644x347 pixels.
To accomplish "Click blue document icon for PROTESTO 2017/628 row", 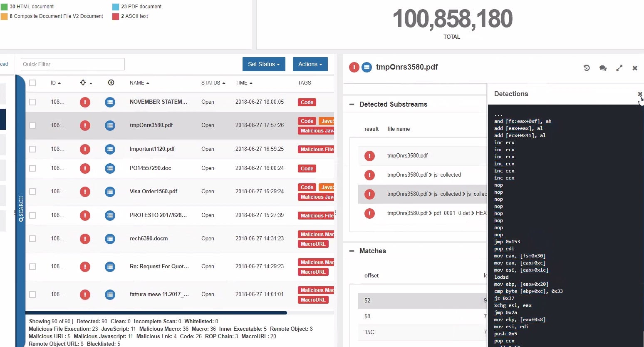I will point(110,215).
